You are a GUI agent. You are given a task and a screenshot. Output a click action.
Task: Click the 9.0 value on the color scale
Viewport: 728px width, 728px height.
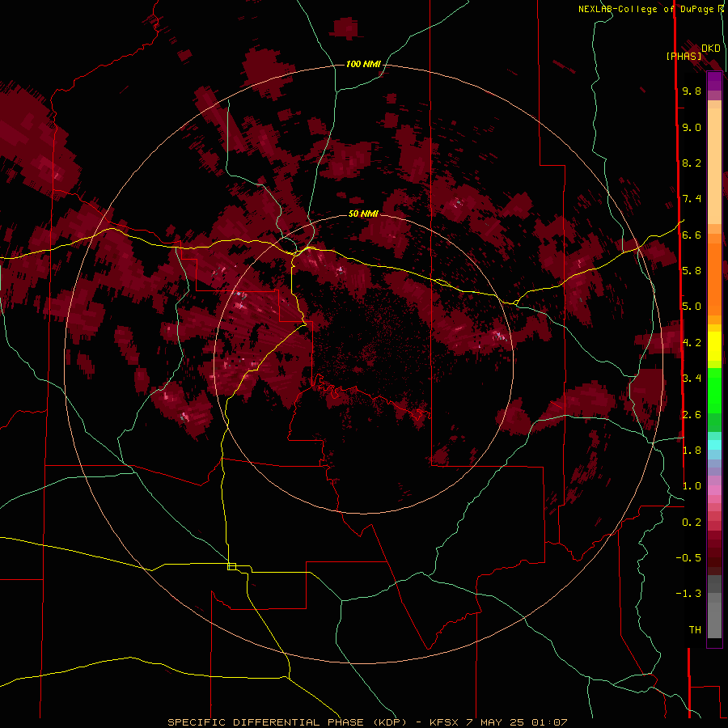(x=692, y=127)
